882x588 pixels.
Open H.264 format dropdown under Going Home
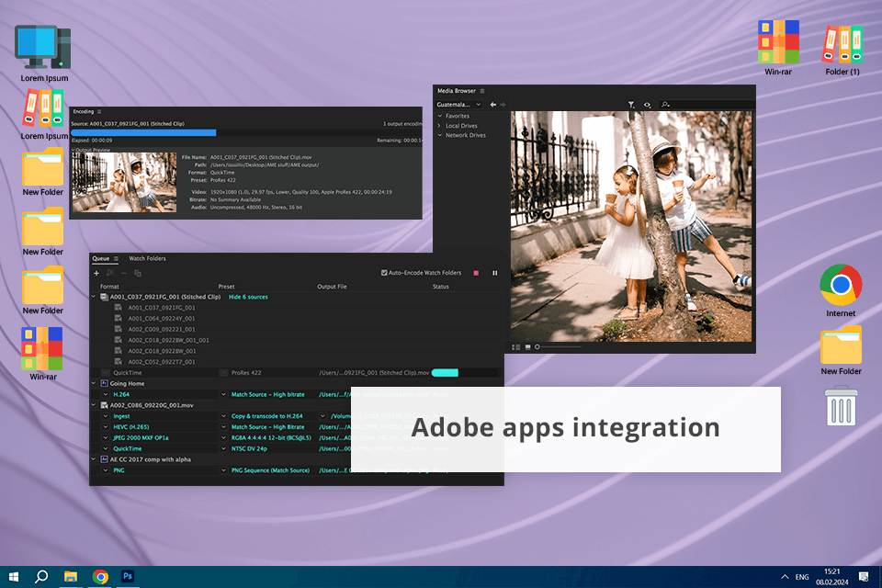[105, 394]
